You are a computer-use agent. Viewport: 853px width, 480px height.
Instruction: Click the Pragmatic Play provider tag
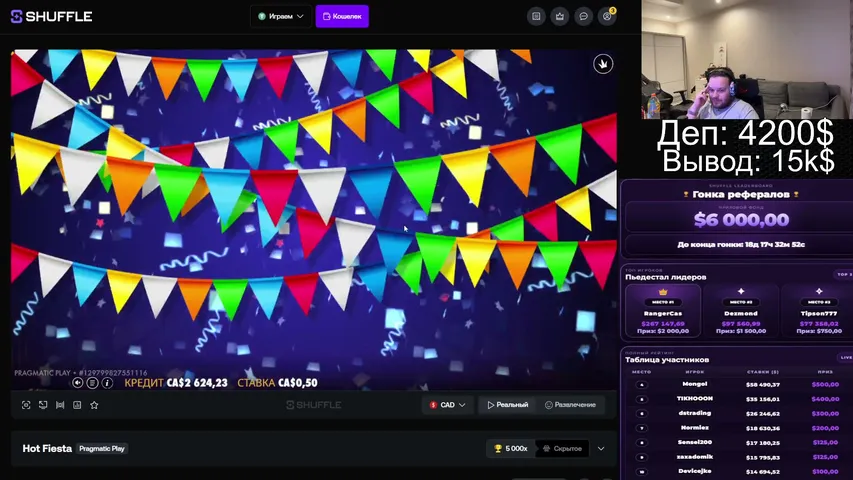pos(102,448)
